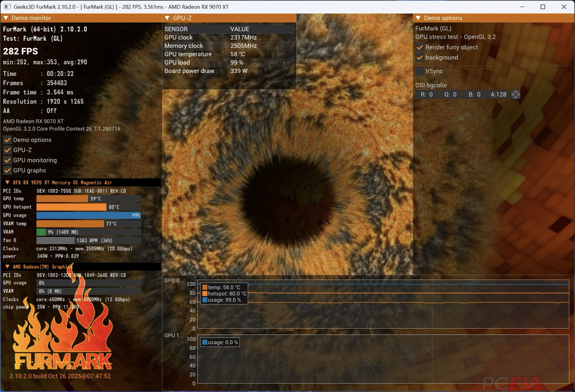This screenshot has height=392, width=575.
Task: Click the B: 0 color field
Action: 475,94
